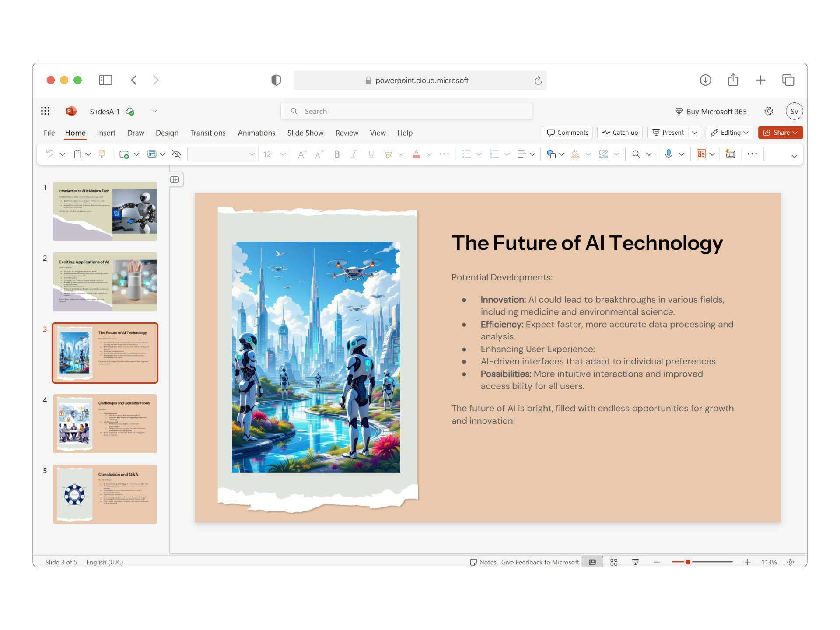Select the Format Painter tool
Viewport: 840px width, 630px height.
[102, 154]
